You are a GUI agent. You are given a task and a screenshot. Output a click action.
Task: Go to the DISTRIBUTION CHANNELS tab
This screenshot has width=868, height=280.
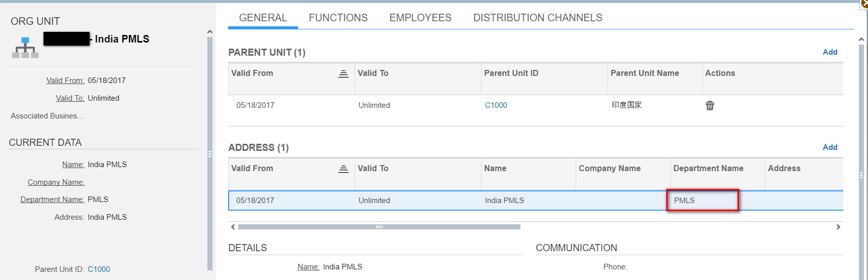click(537, 18)
